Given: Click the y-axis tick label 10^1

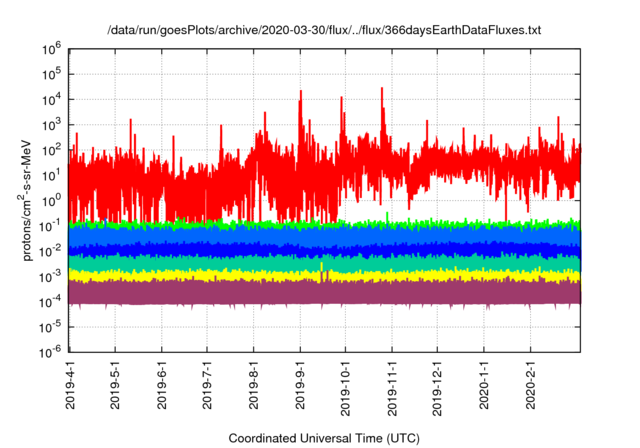Looking at the screenshot, I should 51,175.
